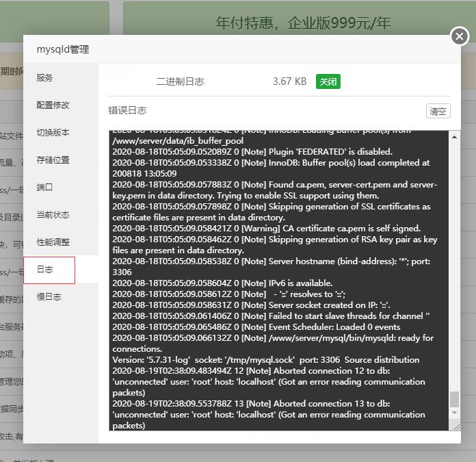This screenshot has height=462, width=476.
Task: Click the /www/server/data/ib_buffer_pool path line
Action: (x=178, y=140)
